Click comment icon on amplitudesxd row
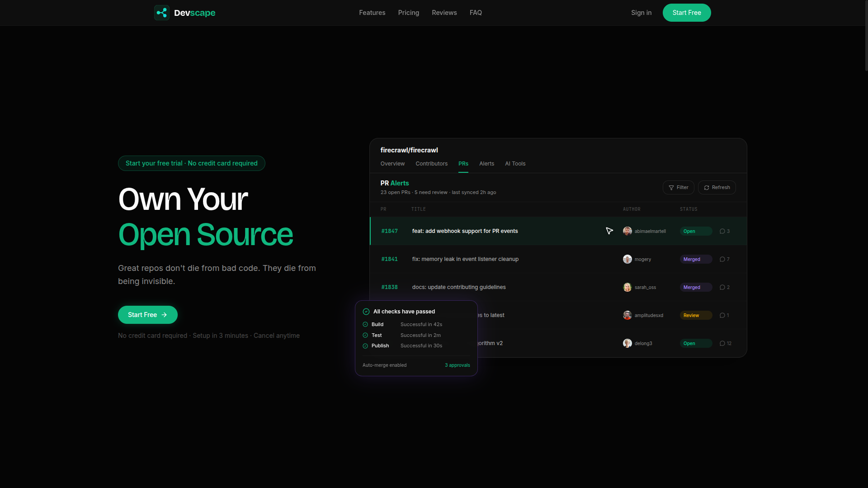The height and width of the screenshot is (488, 868). 722,315
